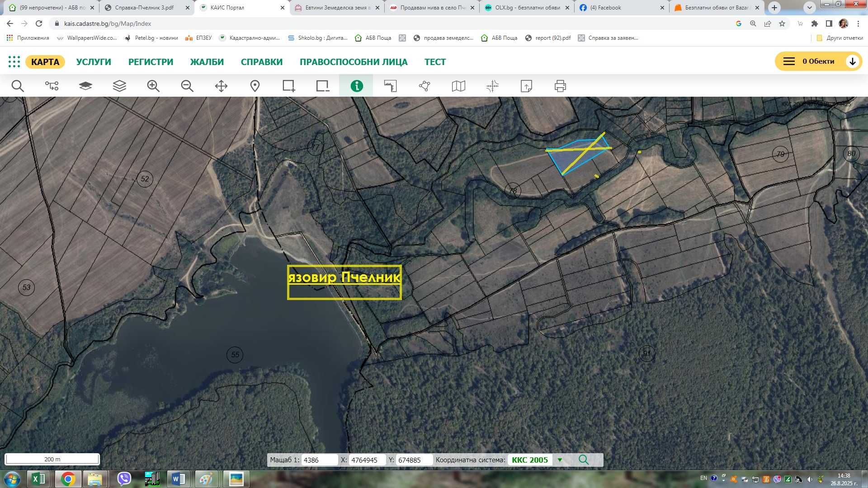This screenshot has width=868, height=488.
Task: Click the map search magnifier tool
Action: [x=18, y=86]
